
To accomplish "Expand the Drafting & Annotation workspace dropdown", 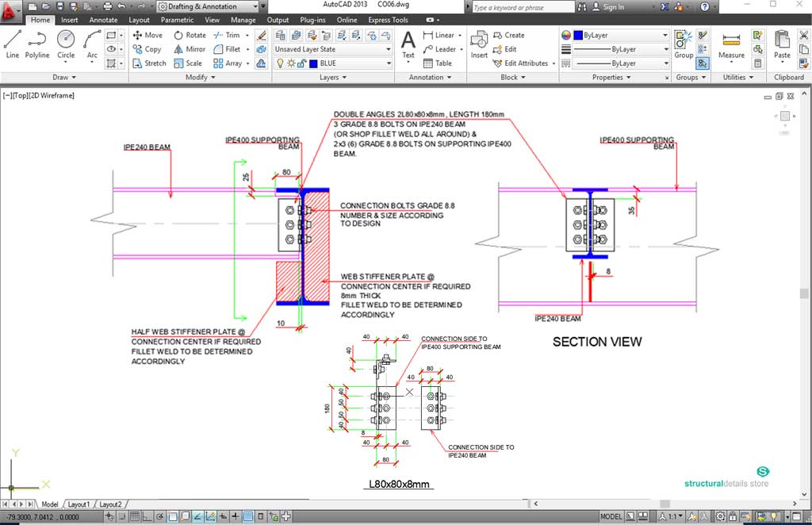I will pos(209,6).
